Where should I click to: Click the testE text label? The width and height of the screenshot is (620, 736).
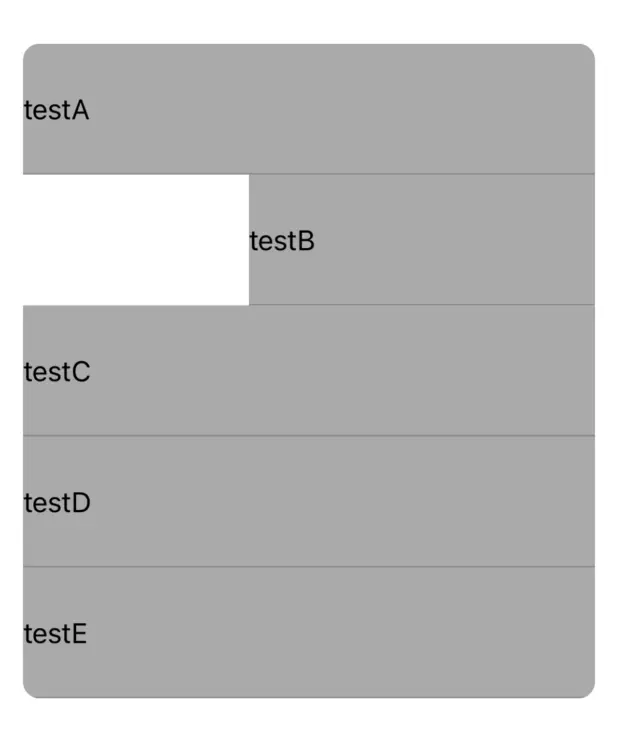tap(55, 635)
